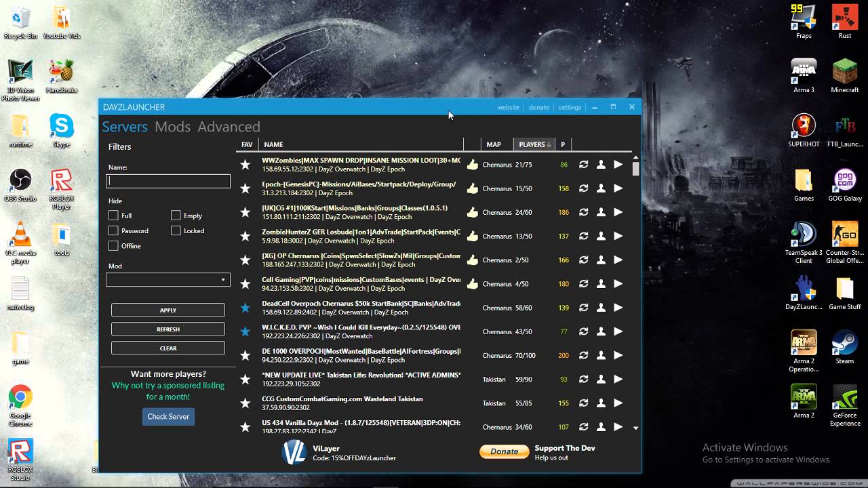Screen dimensions: 868x488
Task: Select the US 434 Vanilla Dayz Mod row
Action: [434, 427]
